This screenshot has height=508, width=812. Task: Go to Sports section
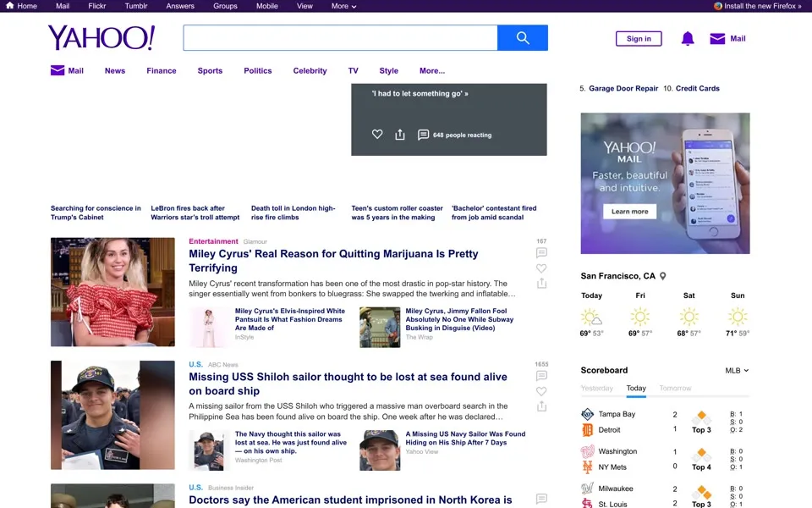tap(210, 70)
